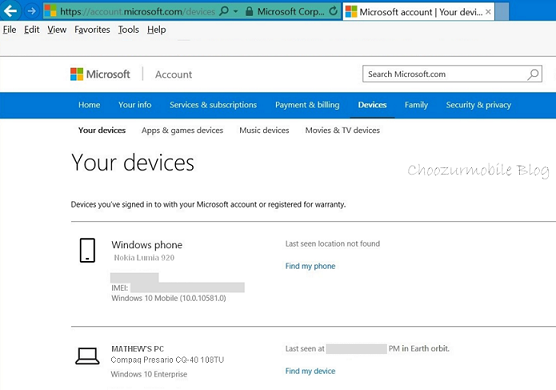
Task: Open Services & subscriptions tab
Action: [213, 105]
